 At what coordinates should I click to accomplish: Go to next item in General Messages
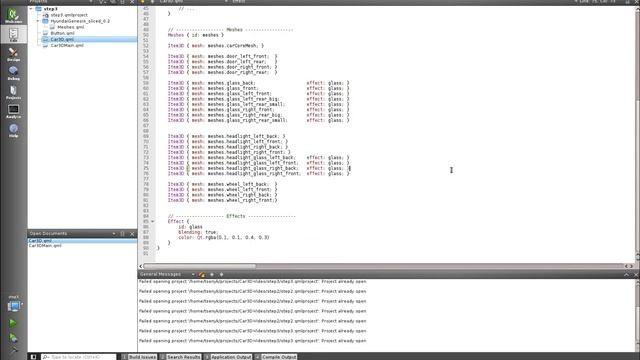point(222,274)
